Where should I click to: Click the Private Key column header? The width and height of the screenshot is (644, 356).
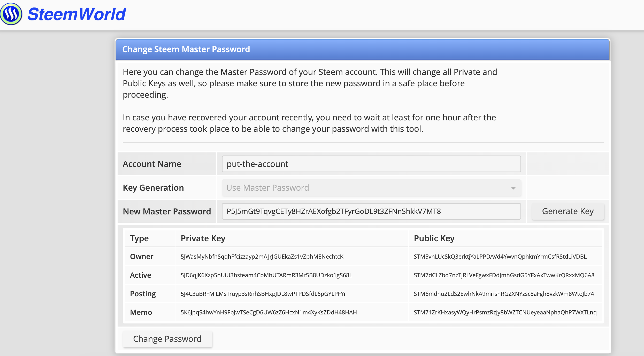203,238
